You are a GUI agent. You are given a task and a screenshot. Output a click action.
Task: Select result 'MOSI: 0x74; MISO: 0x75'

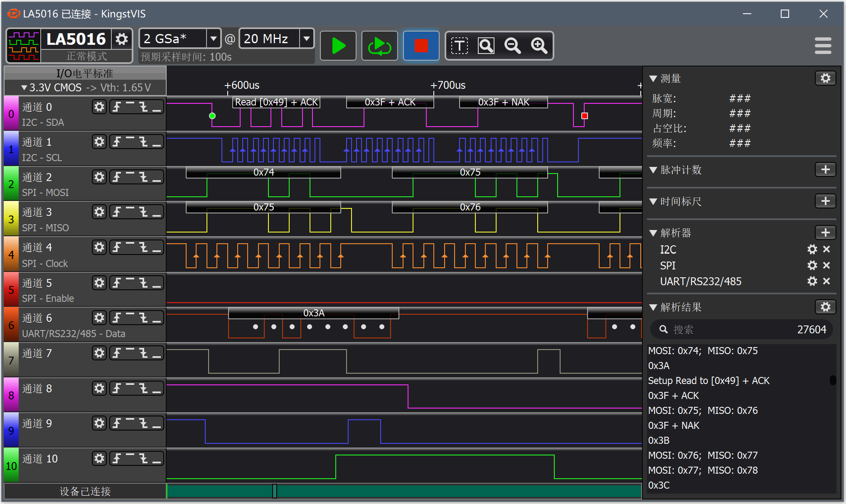tap(703, 351)
